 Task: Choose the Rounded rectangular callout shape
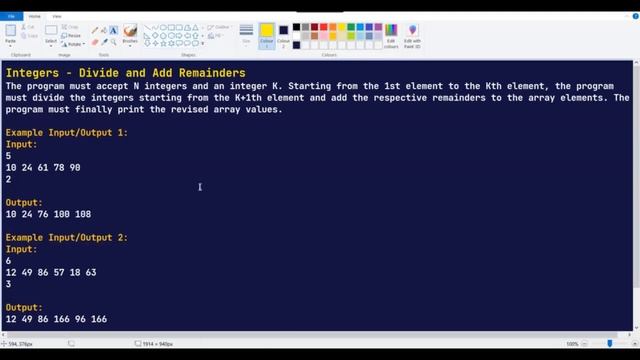(179, 43)
